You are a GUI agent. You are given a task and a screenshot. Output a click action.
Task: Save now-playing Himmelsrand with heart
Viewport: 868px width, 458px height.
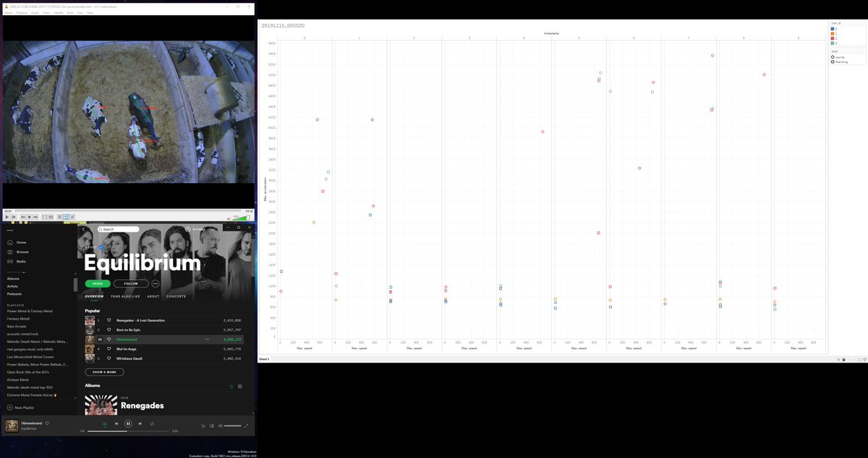(x=47, y=423)
